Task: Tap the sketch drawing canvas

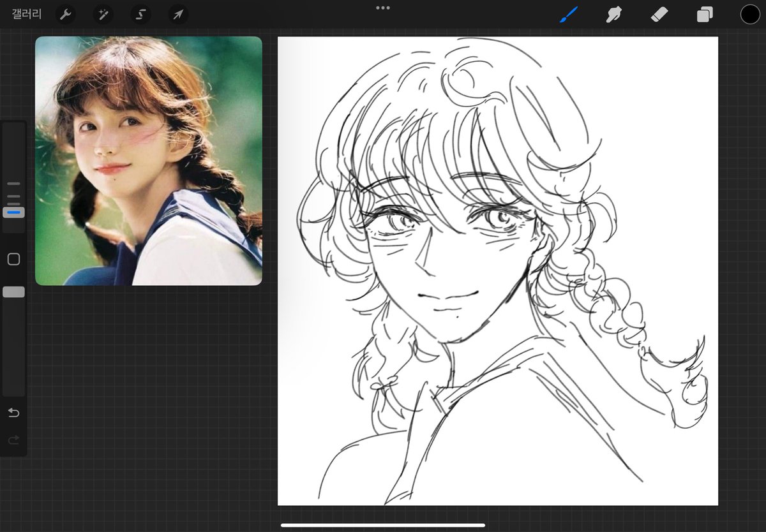Action: pos(498,271)
